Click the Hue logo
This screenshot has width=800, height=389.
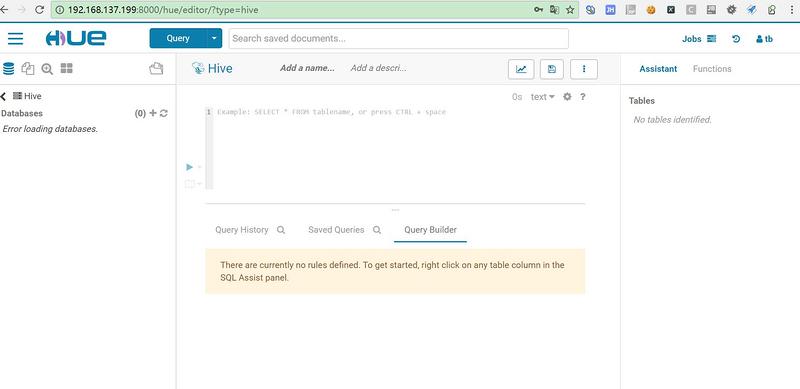tap(76, 38)
